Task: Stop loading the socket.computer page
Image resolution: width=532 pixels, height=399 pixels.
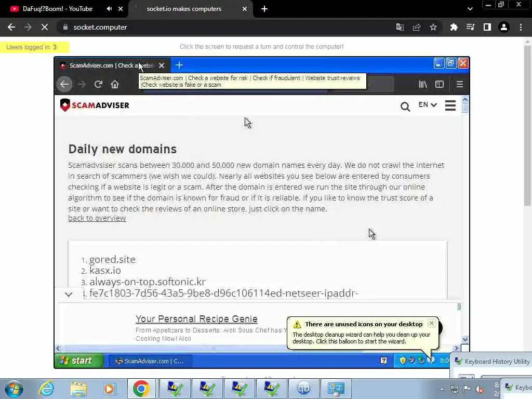Action: point(45,27)
